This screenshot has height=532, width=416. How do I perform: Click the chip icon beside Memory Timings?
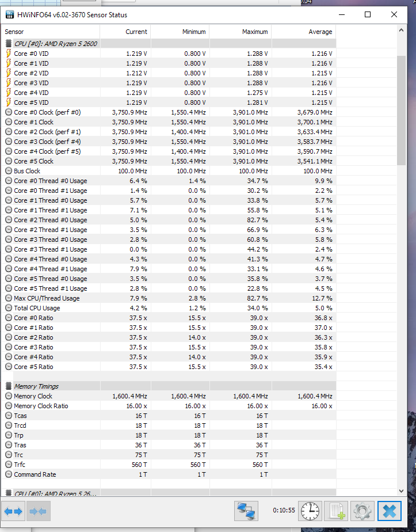(x=9, y=386)
